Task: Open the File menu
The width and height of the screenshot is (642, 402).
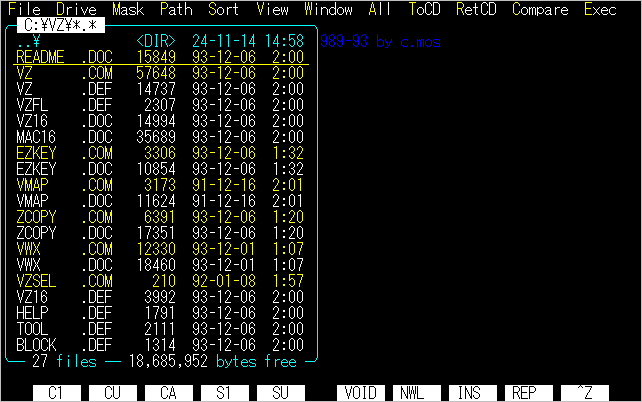Action: pos(24,9)
